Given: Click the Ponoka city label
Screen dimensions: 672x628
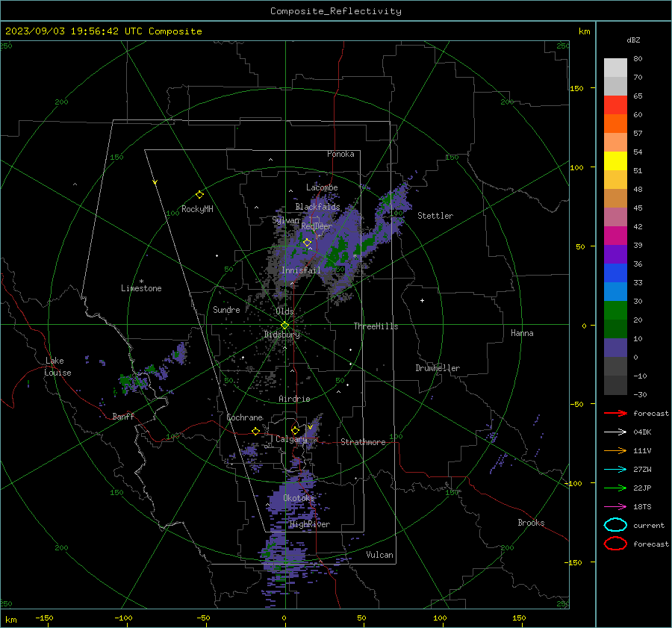Looking at the screenshot, I should pos(340,154).
